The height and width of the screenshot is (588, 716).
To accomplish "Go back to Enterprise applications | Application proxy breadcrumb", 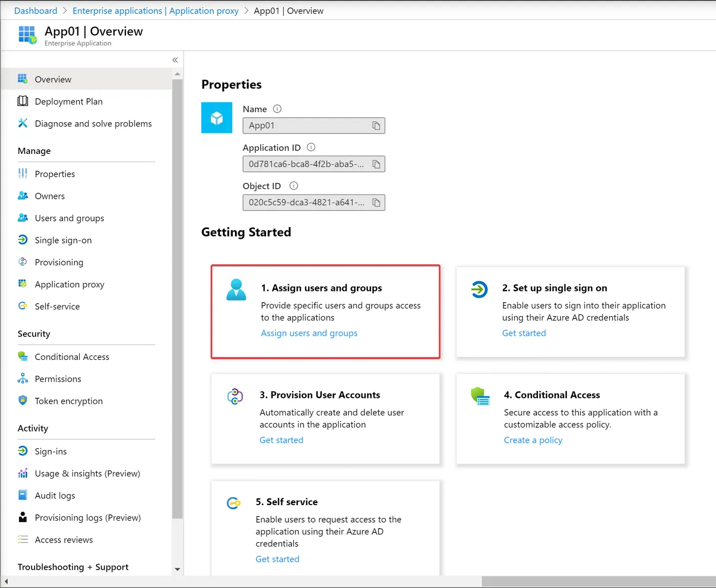I will [155, 11].
